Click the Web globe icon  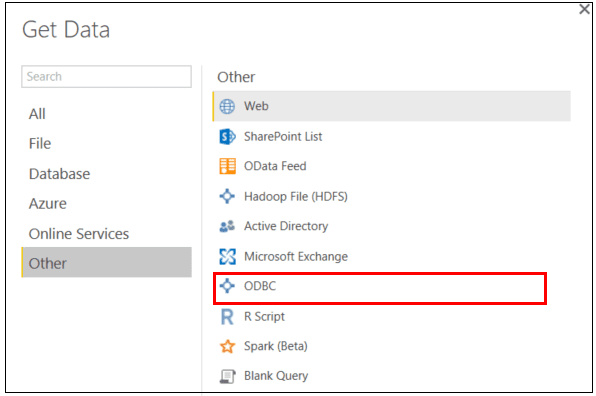click(x=227, y=106)
